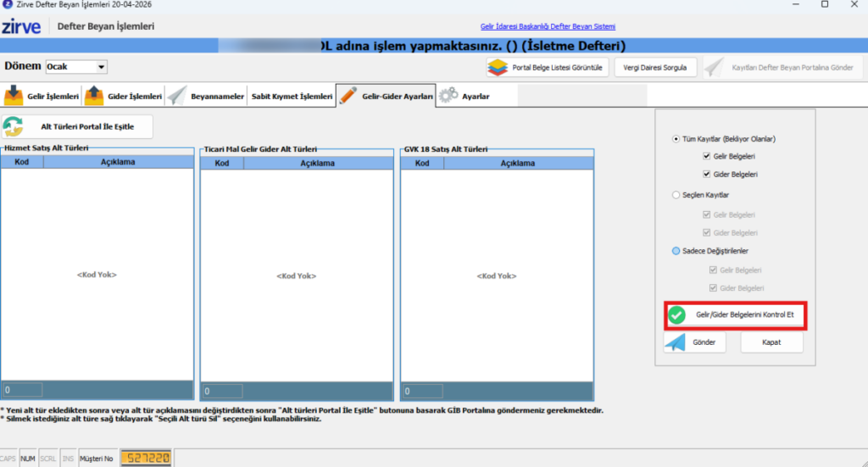The image size is (868, 467).
Task: Maximize the Zirve window
Action: pos(825,4)
